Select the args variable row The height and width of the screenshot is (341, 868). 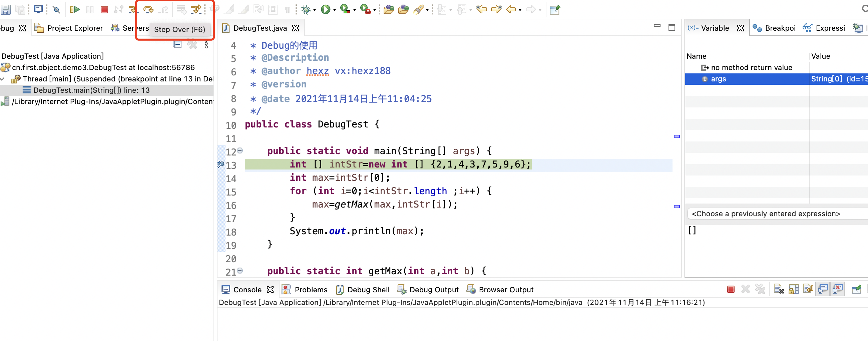[719, 79]
